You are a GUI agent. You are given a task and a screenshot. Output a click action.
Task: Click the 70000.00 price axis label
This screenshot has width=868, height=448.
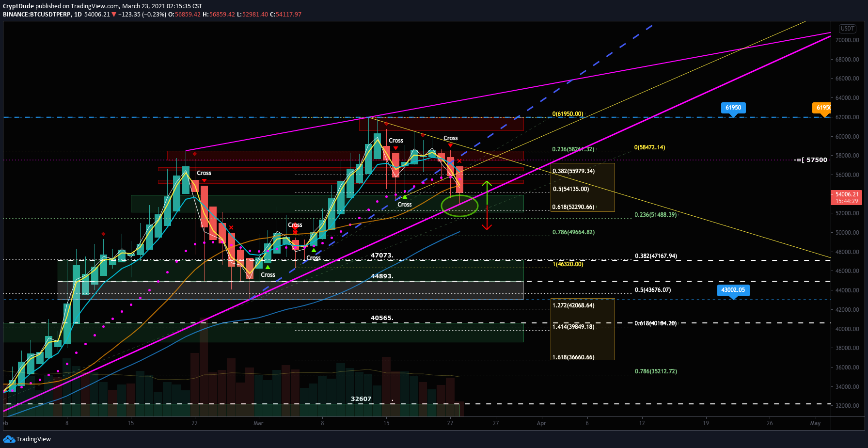click(x=847, y=40)
